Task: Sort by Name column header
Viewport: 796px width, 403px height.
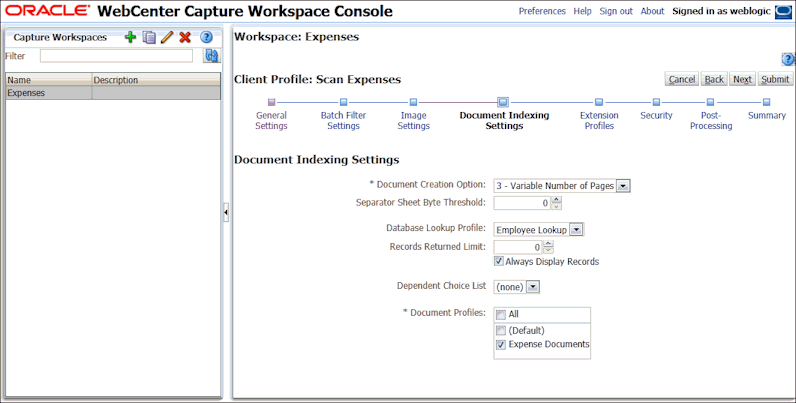Action: pyautogui.click(x=49, y=80)
